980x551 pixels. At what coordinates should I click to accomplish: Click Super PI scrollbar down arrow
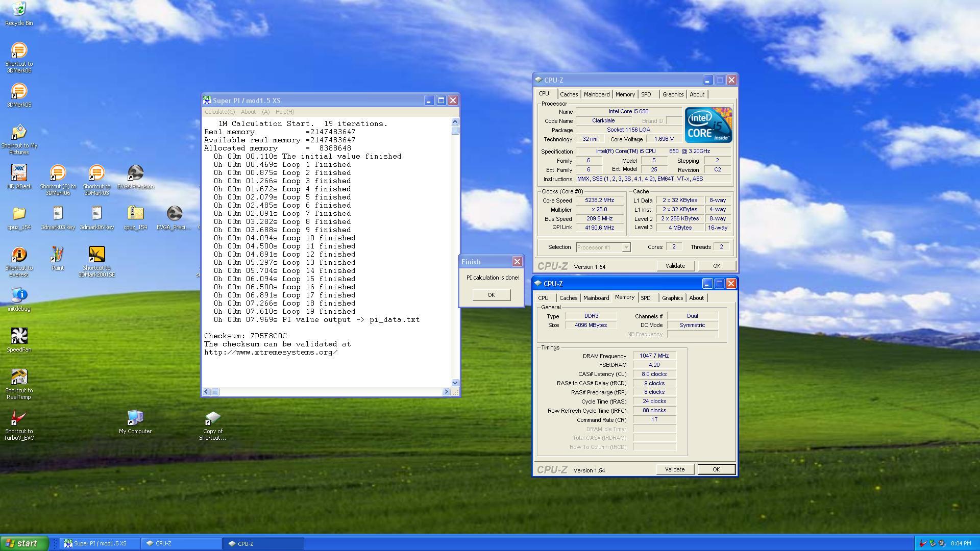pyautogui.click(x=455, y=383)
